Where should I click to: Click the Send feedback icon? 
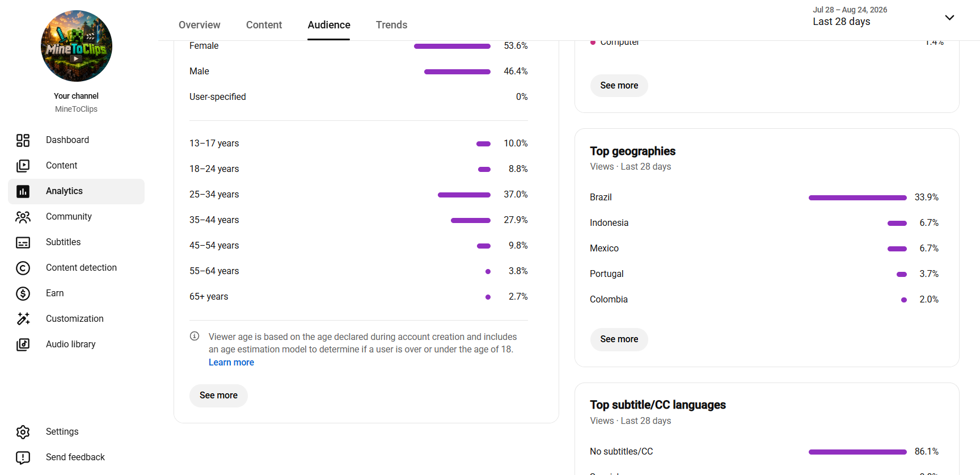click(23, 457)
